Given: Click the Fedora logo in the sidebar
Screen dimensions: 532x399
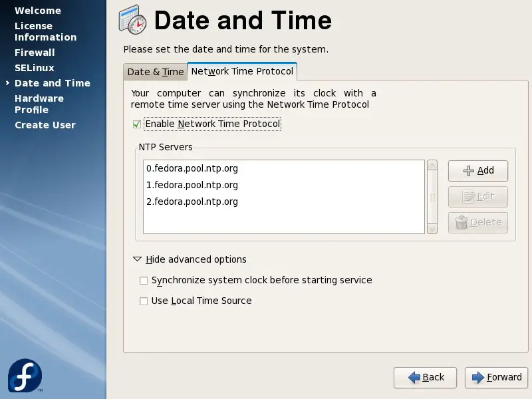Looking at the screenshot, I should [25, 375].
